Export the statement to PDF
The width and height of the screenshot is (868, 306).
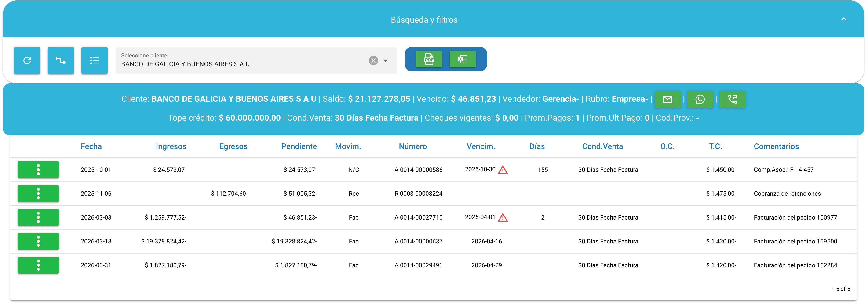point(429,59)
